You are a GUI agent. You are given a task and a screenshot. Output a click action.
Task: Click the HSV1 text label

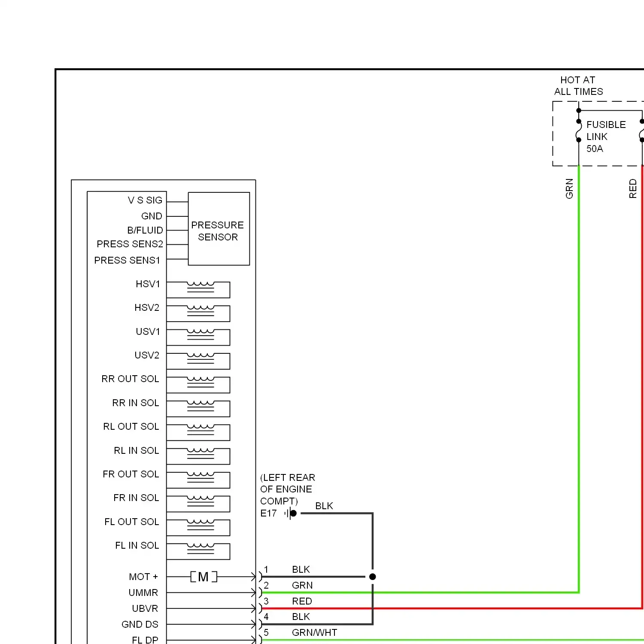(x=148, y=284)
